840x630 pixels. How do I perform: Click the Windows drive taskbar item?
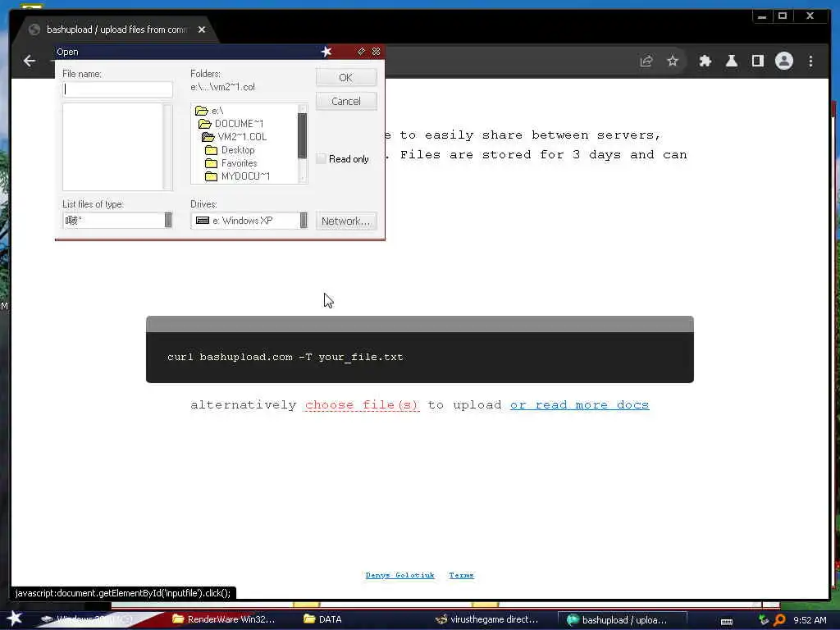pyautogui.click(x=89, y=619)
